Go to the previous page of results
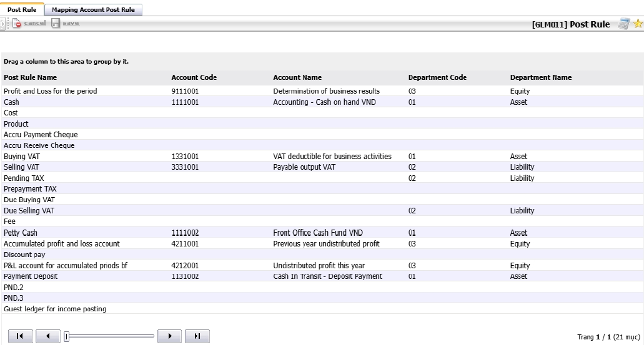Viewport: 644px width, 345px height. click(48, 336)
